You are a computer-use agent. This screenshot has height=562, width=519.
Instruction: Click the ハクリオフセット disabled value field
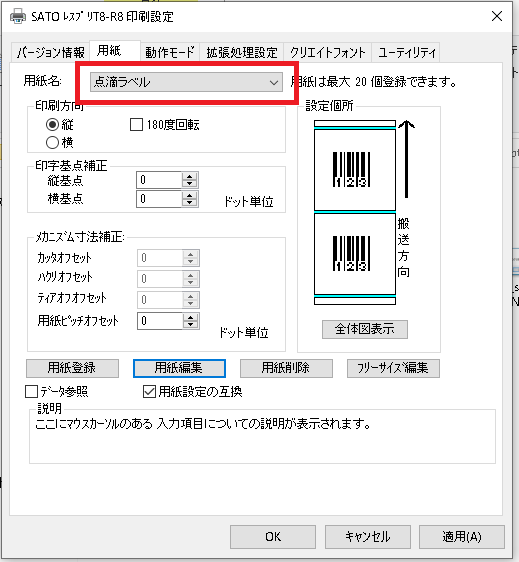point(160,279)
